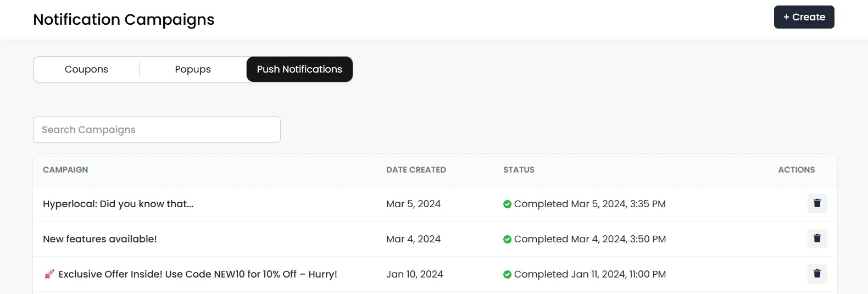Click trash icon for Exclusive Offer campaign

coord(817,274)
